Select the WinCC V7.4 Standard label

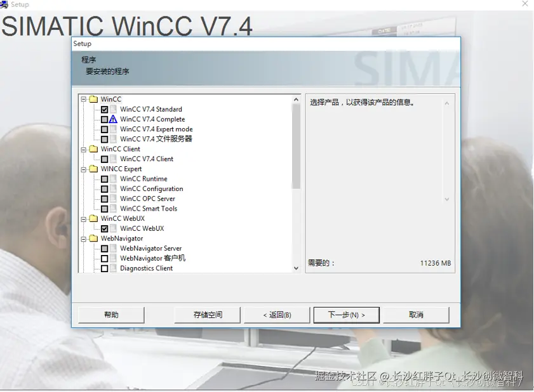point(151,109)
